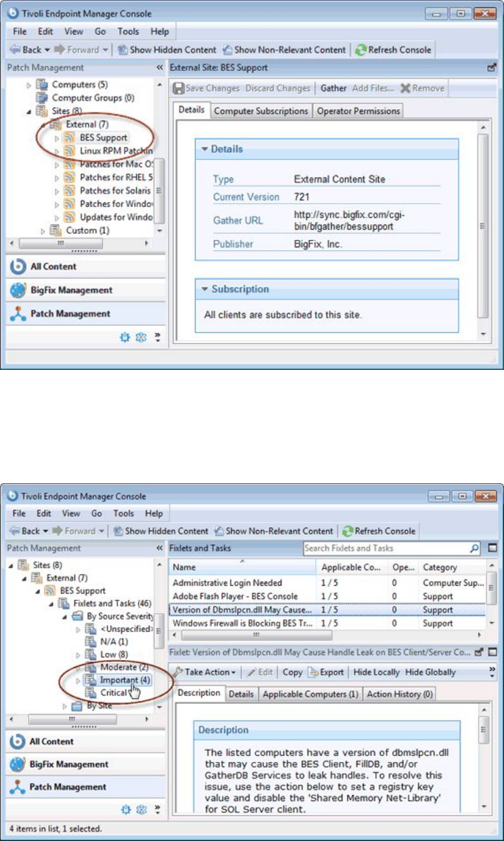The height and width of the screenshot is (841, 504).
Task: Collapse the Details section header
Action: [x=327, y=149]
